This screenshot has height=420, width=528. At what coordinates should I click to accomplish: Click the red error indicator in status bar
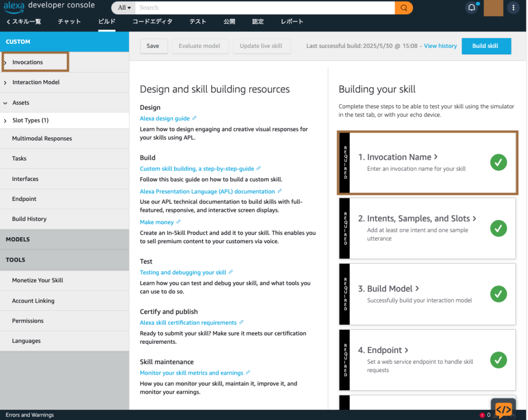coord(482,415)
